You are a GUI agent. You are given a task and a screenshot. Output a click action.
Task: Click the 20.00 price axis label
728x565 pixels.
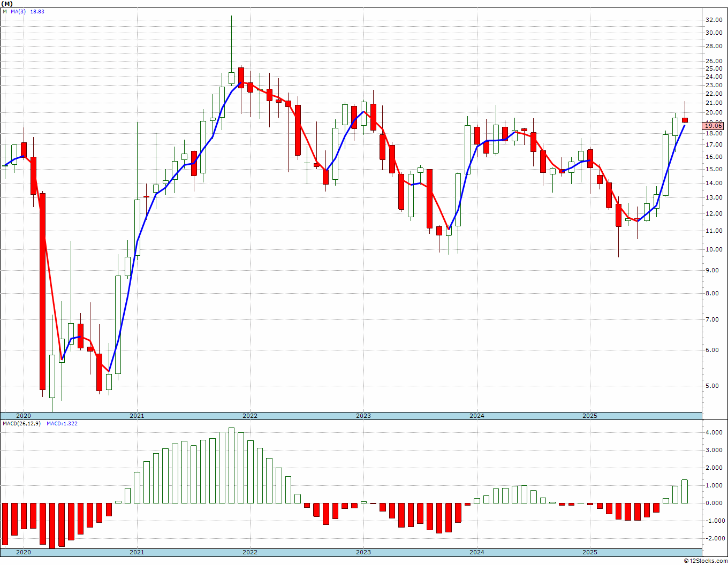coord(714,112)
